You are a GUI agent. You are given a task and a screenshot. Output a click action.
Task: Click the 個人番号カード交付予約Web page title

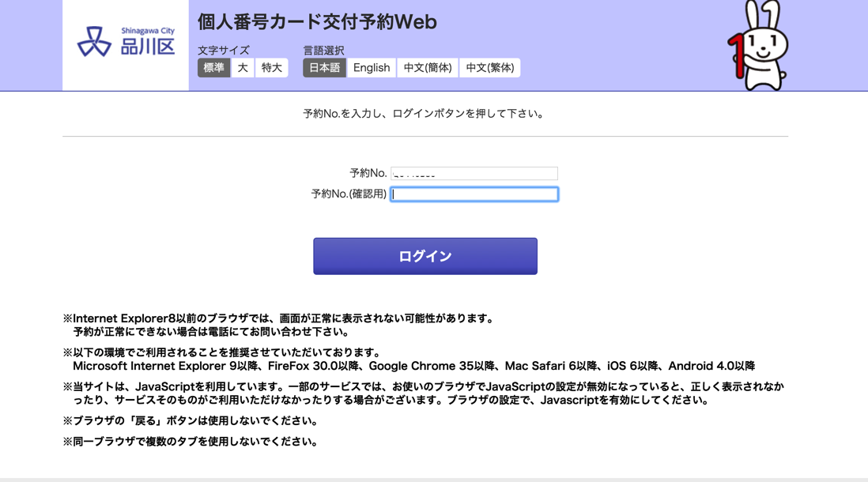click(317, 22)
